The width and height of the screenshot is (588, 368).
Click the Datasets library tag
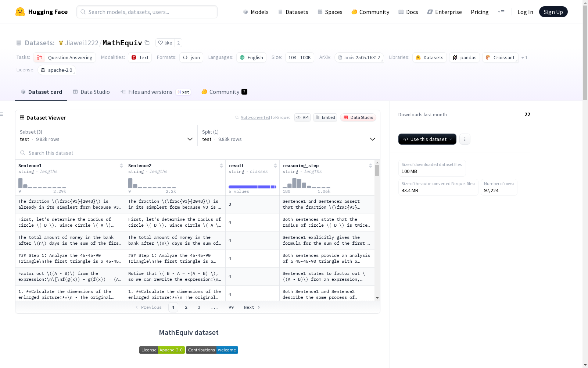click(x=430, y=57)
